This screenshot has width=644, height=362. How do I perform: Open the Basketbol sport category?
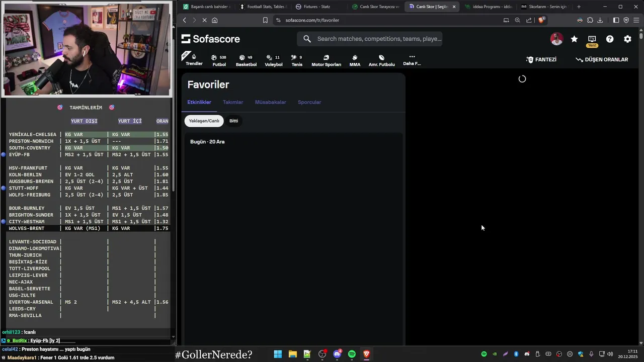pyautogui.click(x=246, y=60)
